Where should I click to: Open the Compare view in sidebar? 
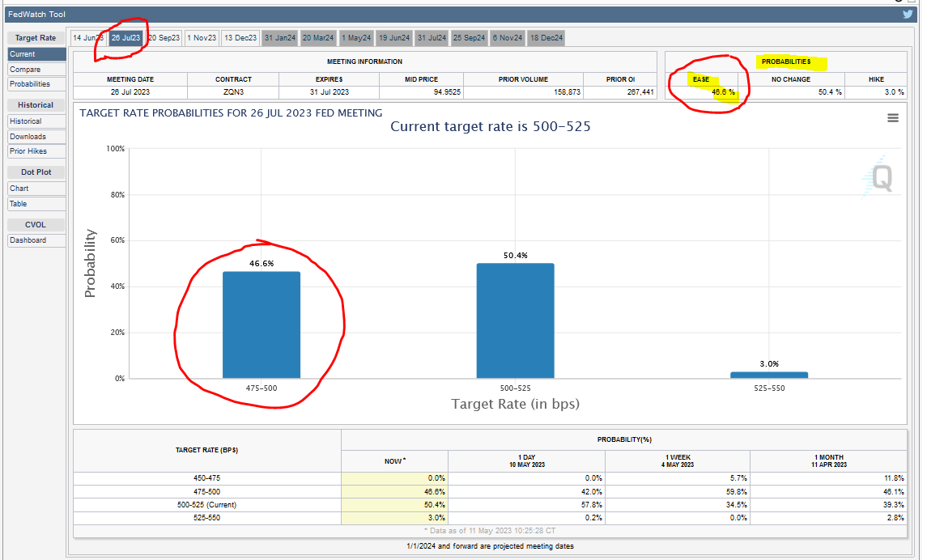[36, 69]
